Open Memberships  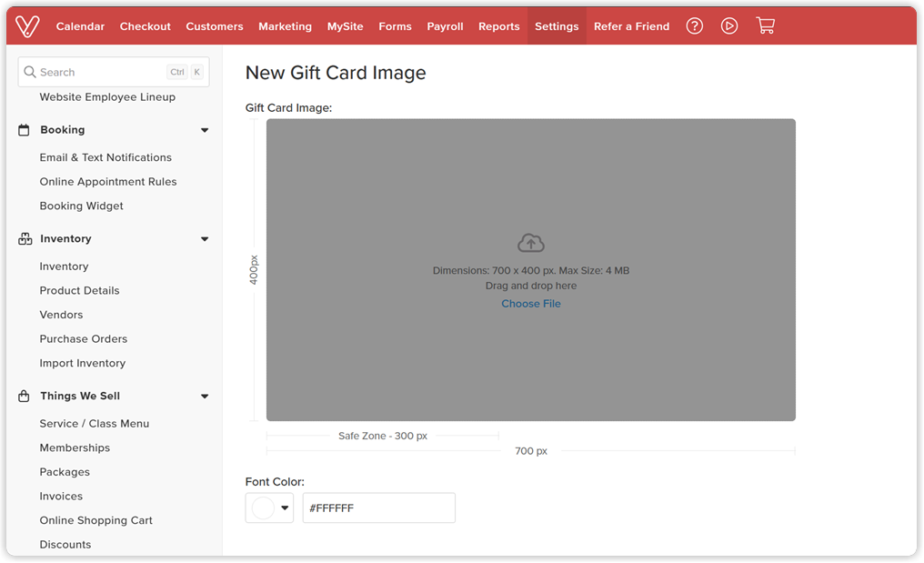(75, 448)
